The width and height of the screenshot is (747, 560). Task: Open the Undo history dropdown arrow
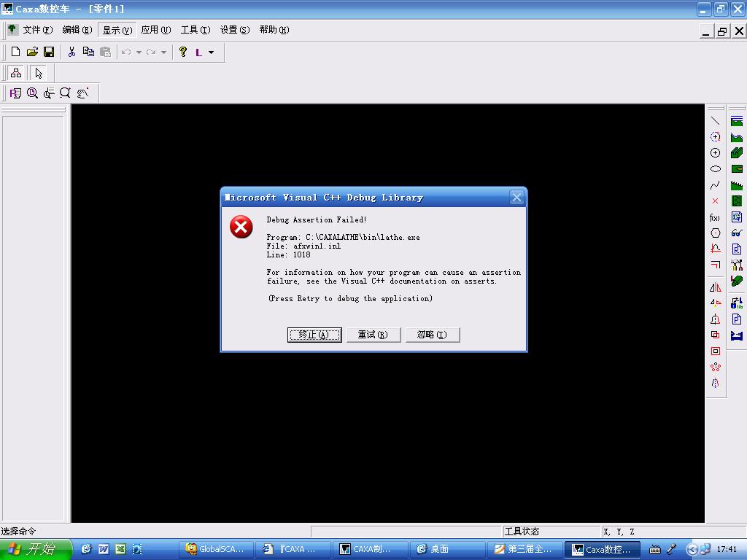click(139, 52)
